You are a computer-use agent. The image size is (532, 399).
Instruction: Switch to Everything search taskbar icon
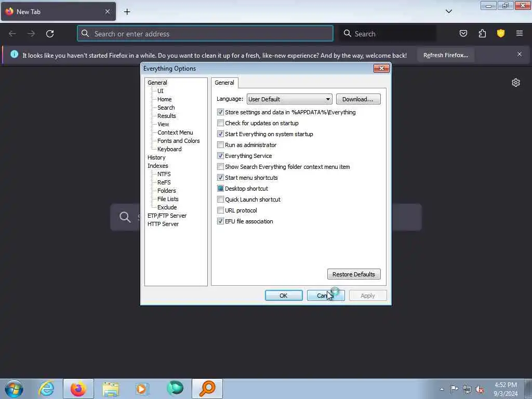(207, 389)
